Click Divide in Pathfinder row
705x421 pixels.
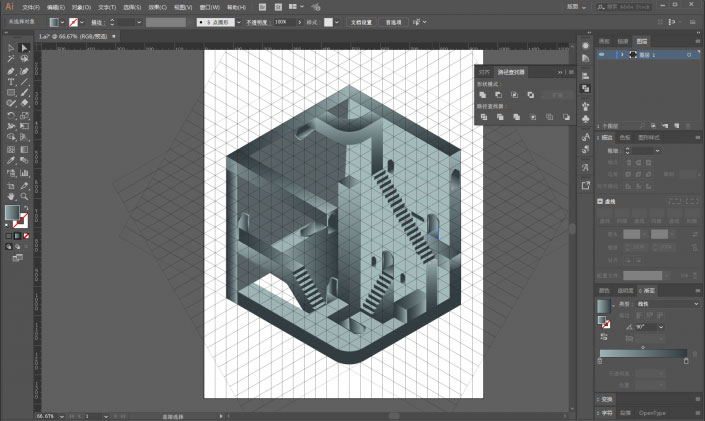484,117
